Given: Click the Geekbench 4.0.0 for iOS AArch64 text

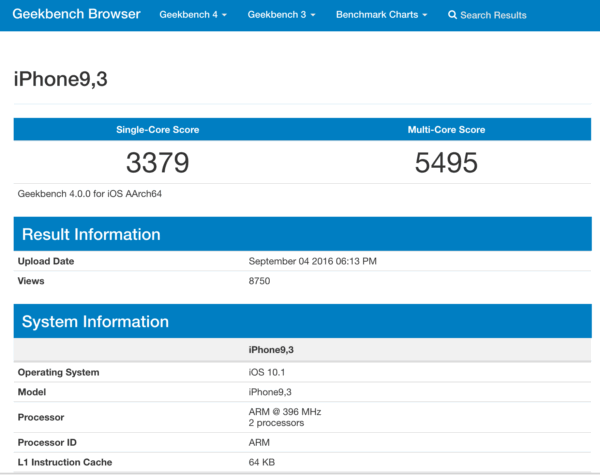Looking at the screenshot, I should point(90,193).
